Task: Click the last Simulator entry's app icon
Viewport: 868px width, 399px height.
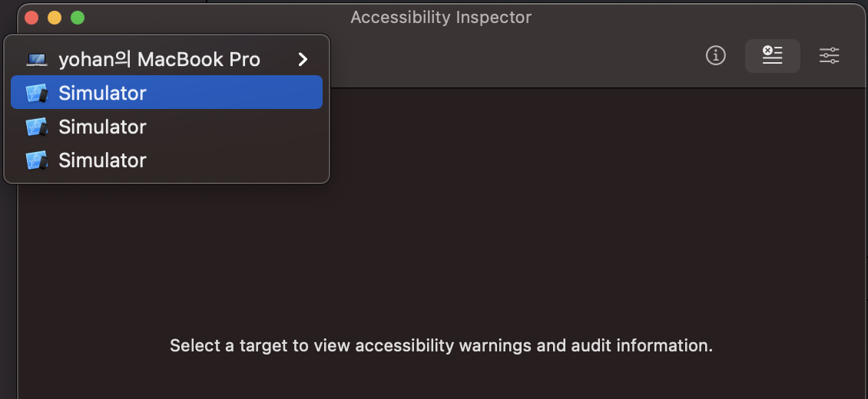Action: coord(37,161)
